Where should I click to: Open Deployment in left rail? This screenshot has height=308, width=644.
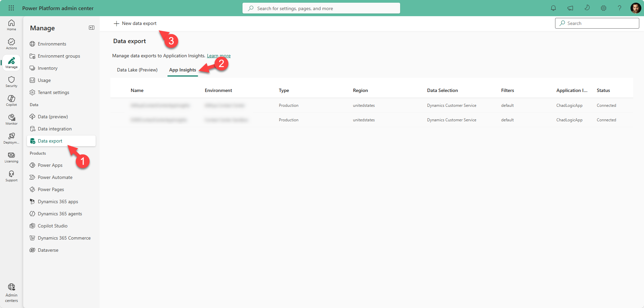[x=11, y=138]
